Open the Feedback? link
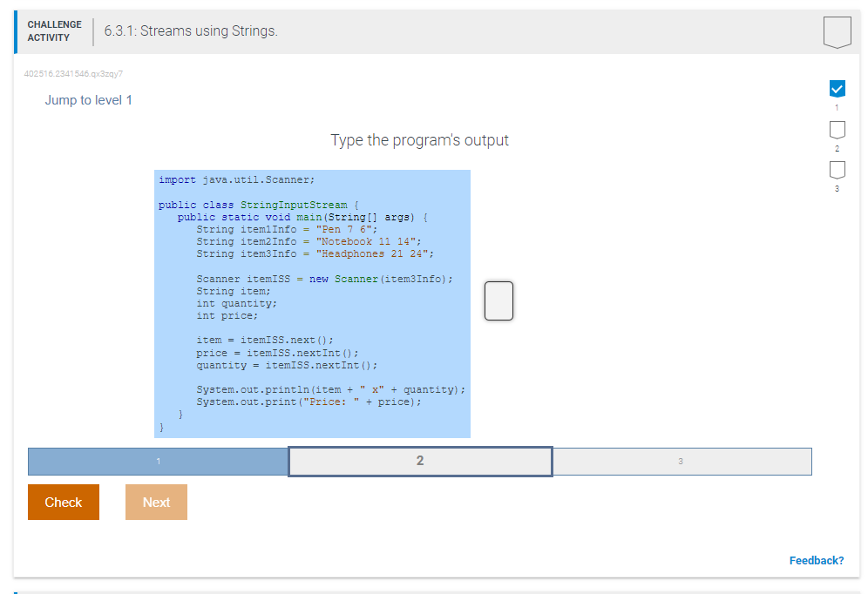 [816, 560]
